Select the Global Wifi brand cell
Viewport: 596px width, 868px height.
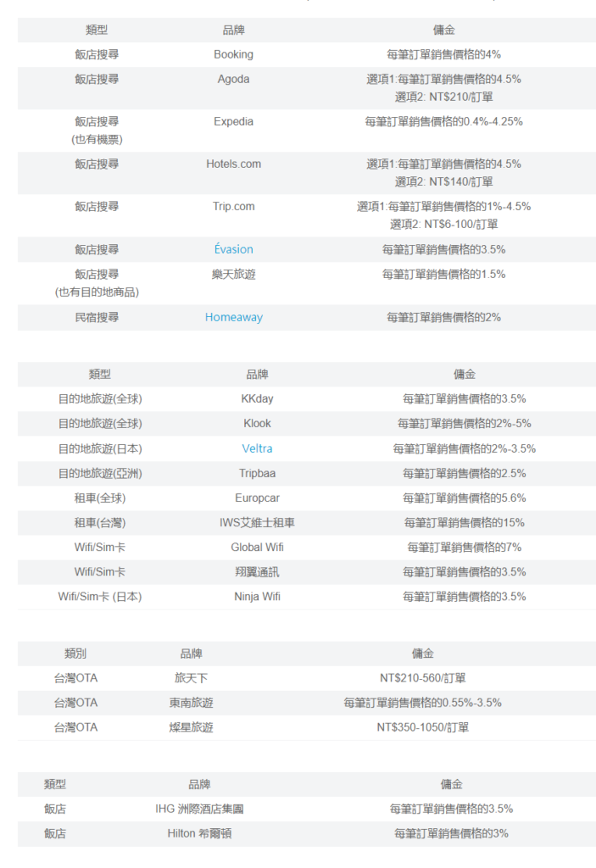tap(257, 547)
